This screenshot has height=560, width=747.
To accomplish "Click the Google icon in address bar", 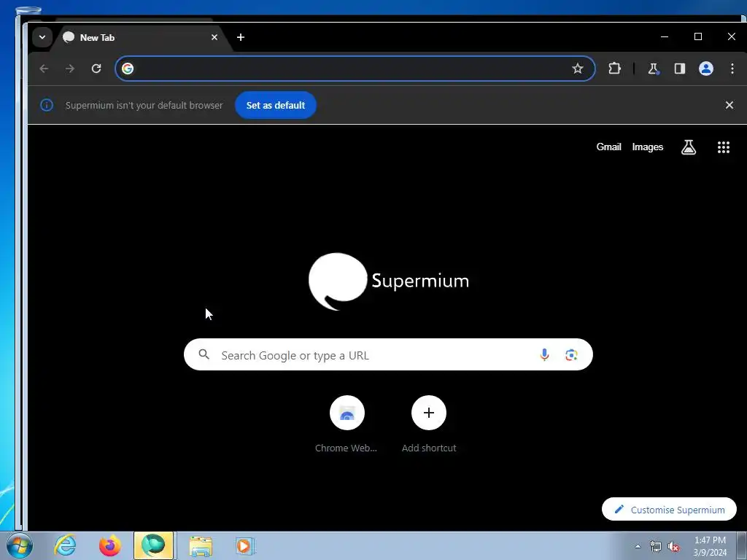I will (128, 69).
